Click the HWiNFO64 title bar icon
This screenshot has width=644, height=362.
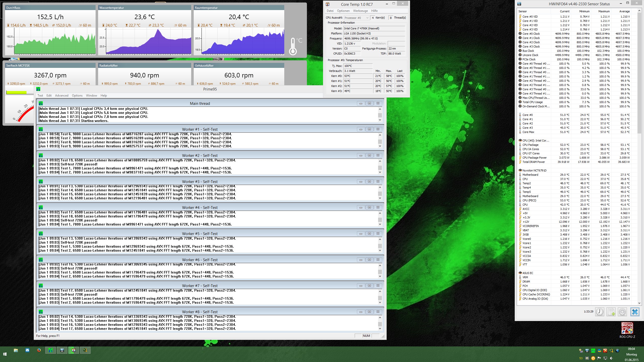click(x=519, y=4)
